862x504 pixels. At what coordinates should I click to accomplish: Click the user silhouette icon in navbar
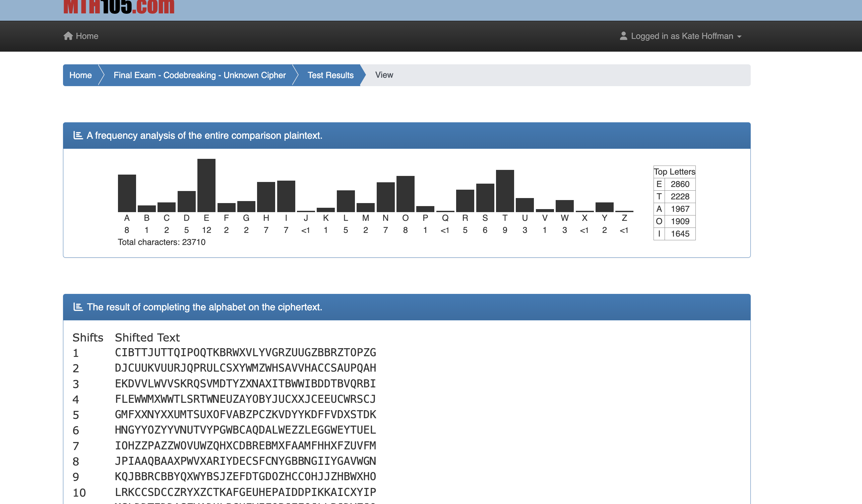(623, 36)
